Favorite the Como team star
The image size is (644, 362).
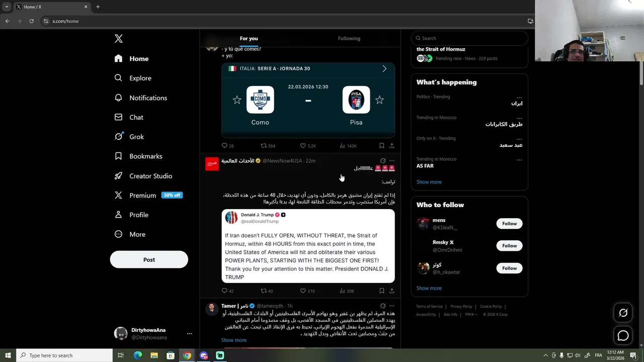pyautogui.click(x=237, y=100)
